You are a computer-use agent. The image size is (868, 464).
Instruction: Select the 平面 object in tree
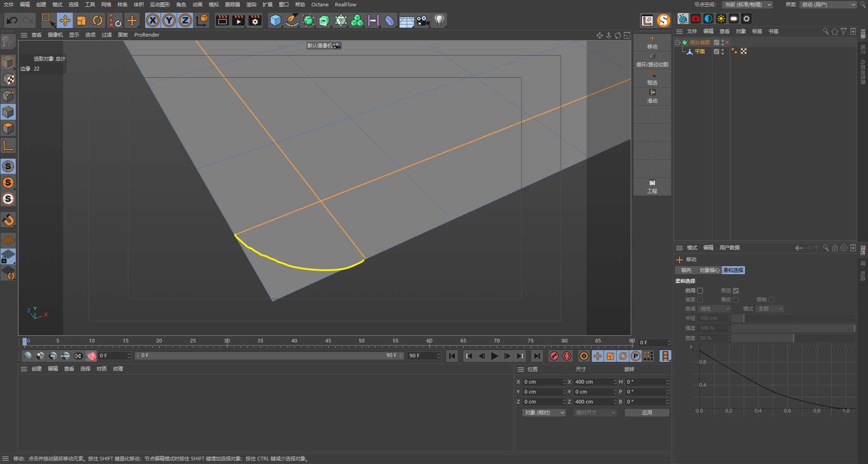click(699, 52)
